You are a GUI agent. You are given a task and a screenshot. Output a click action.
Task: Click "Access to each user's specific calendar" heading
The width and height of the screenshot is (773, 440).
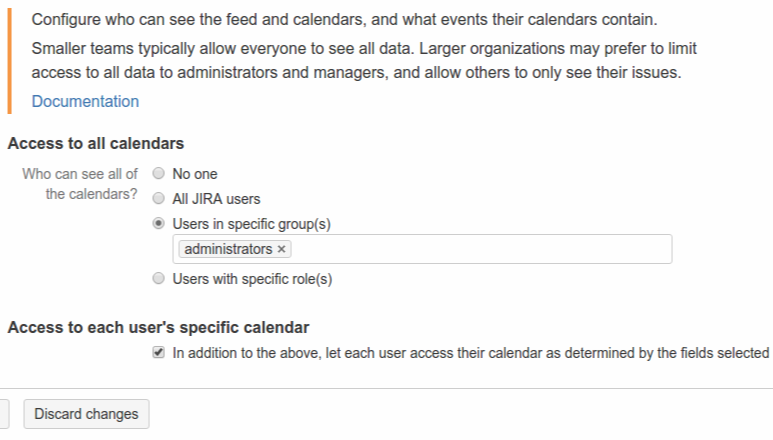click(158, 327)
